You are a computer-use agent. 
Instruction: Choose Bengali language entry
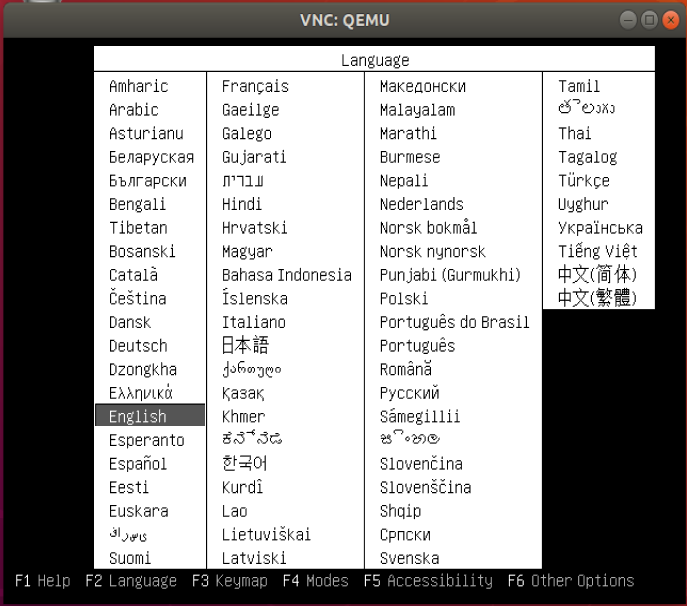pos(137,204)
